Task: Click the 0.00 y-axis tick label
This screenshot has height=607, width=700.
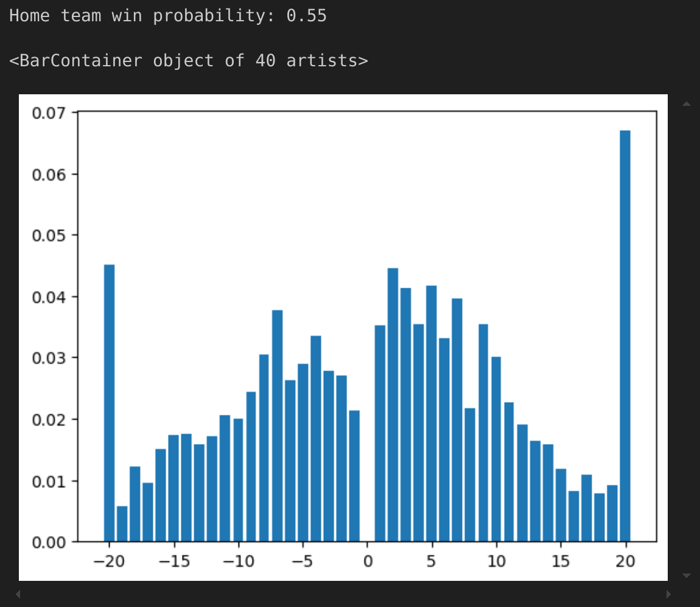Action: pos(52,542)
